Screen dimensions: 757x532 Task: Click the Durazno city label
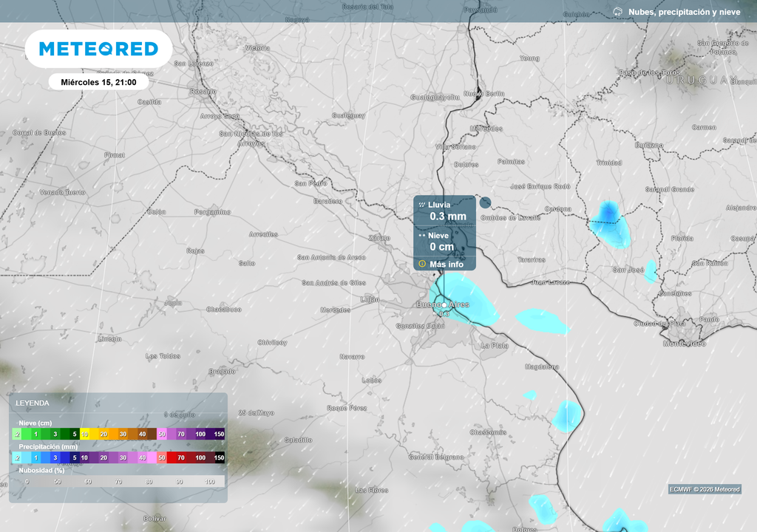click(649, 145)
